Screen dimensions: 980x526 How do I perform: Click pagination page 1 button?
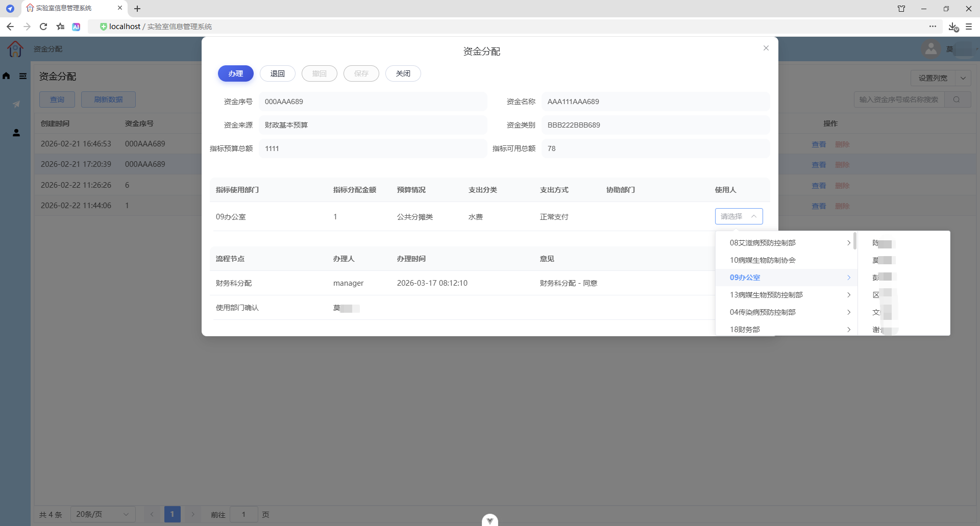point(173,514)
